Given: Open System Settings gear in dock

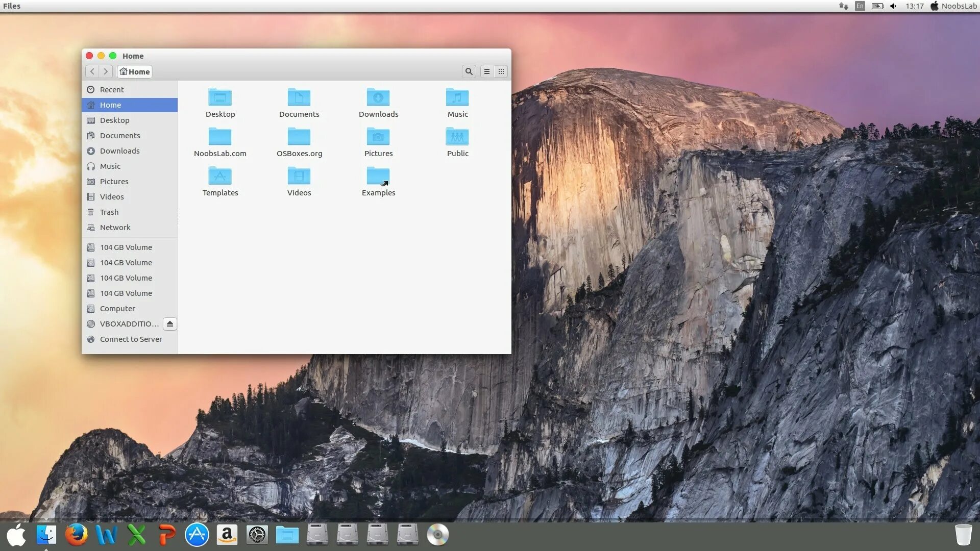Looking at the screenshot, I should (x=257, y=535).
